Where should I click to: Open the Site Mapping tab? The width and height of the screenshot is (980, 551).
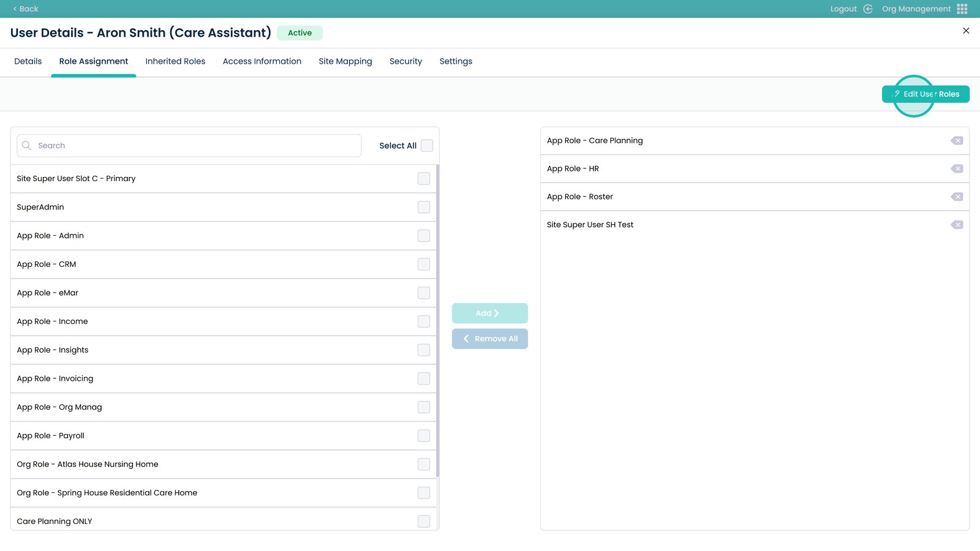pyautogui.click(x=345, y=61)
